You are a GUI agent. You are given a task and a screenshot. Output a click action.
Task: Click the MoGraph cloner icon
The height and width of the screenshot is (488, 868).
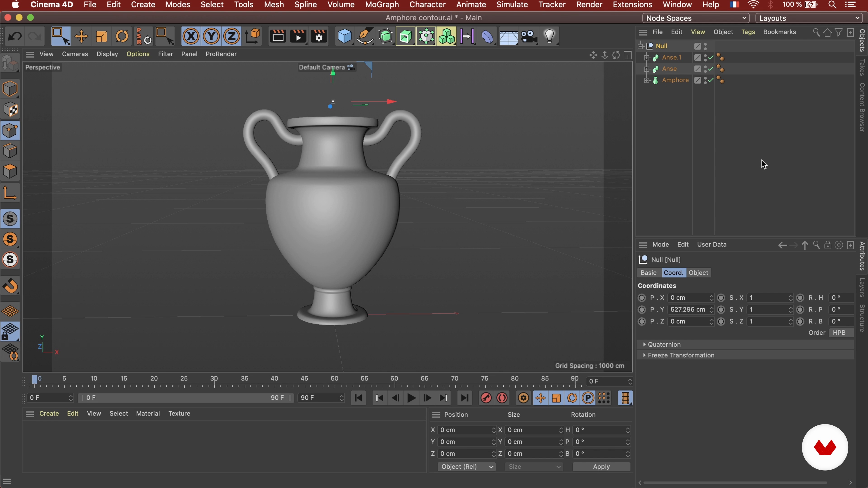447,36
